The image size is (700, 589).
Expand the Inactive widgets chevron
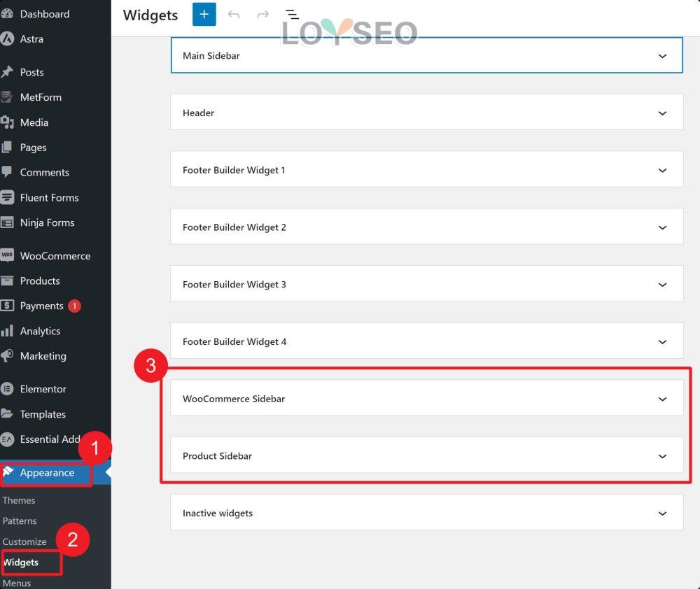(662, 513)
